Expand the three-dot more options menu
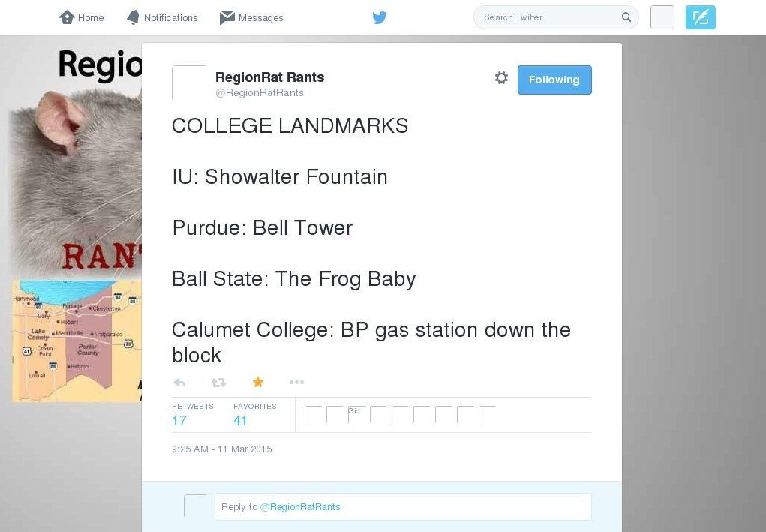 point(296,383)
